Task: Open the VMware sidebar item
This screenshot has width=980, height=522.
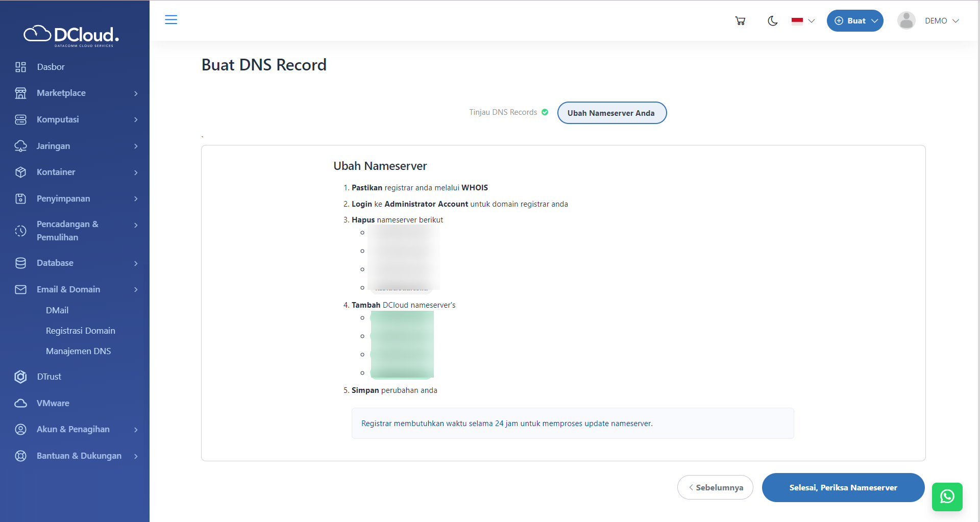Action: [53, 403]
